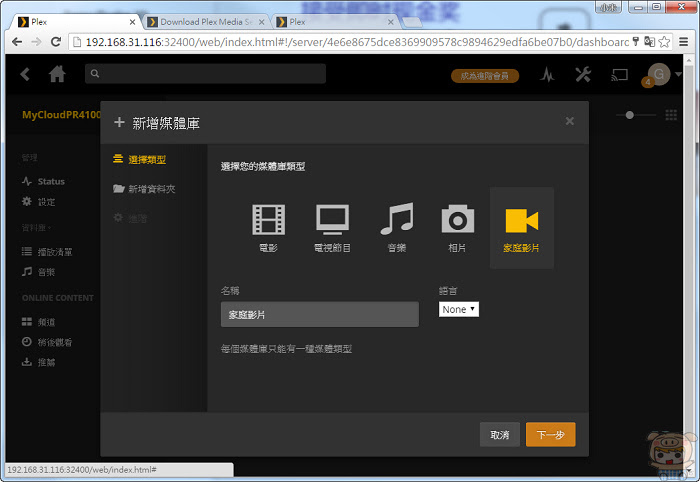Click the 推薦 download-tray icon in sidebar

point(27,362)
